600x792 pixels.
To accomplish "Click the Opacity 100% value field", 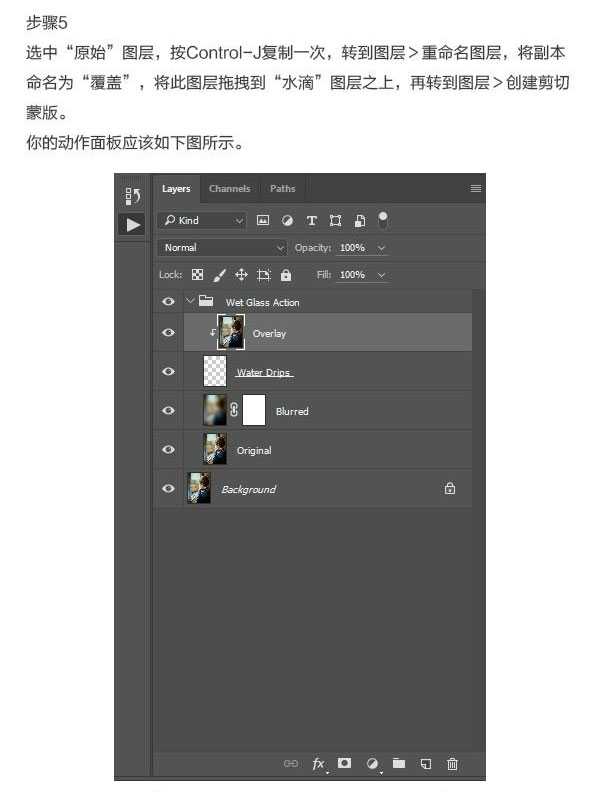I will (x=353, y=248).
